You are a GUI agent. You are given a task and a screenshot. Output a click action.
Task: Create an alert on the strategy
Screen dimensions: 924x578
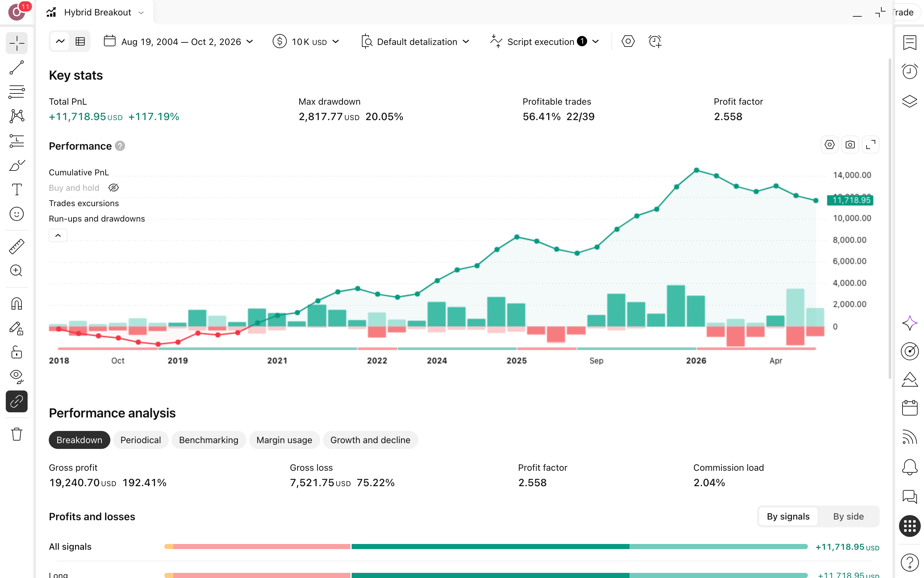(655, 41)
